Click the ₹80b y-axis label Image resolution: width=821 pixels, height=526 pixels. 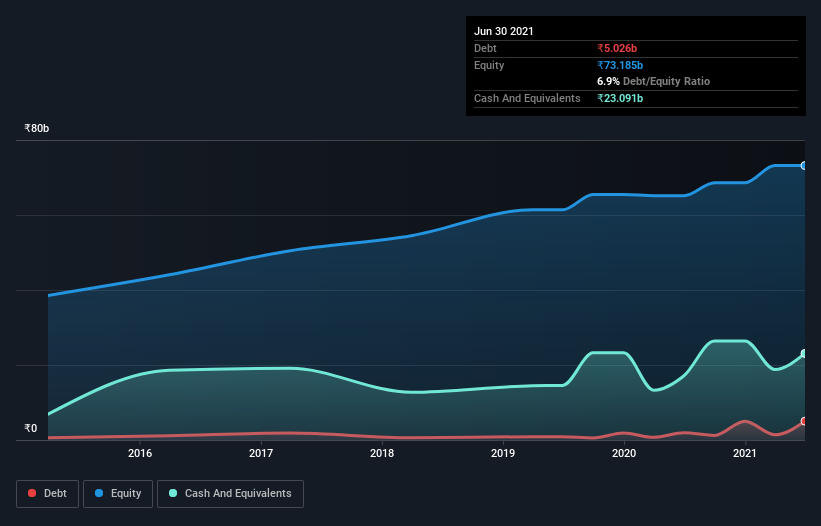point(37,128)
